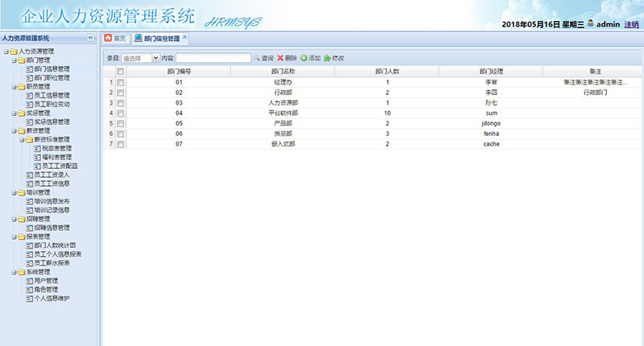Open 部门职位管理 in the tree
The height and width of the screenshot is (346, 644).
click(x=52, y=78)
